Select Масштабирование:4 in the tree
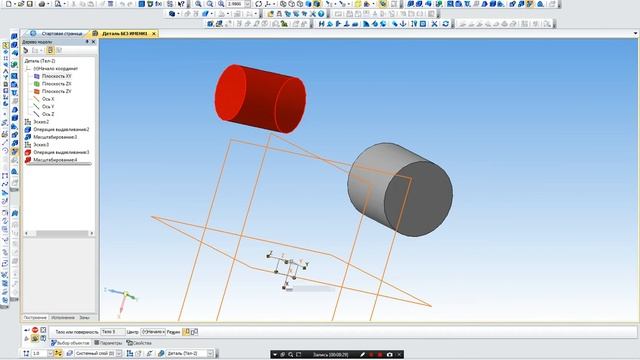 click(x=55, y=160)
